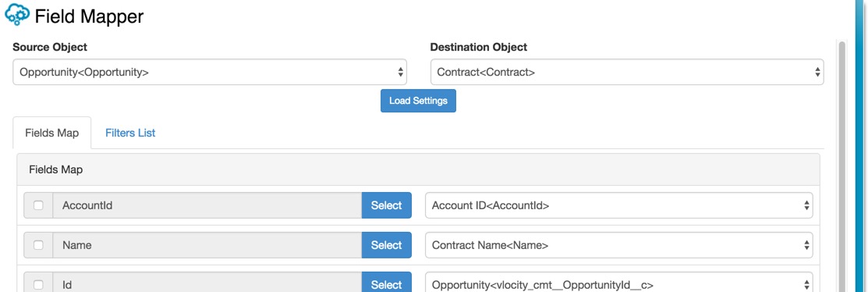
Task: Open the Contract Name<Name> destination dropdown
Action: [619, 245]
